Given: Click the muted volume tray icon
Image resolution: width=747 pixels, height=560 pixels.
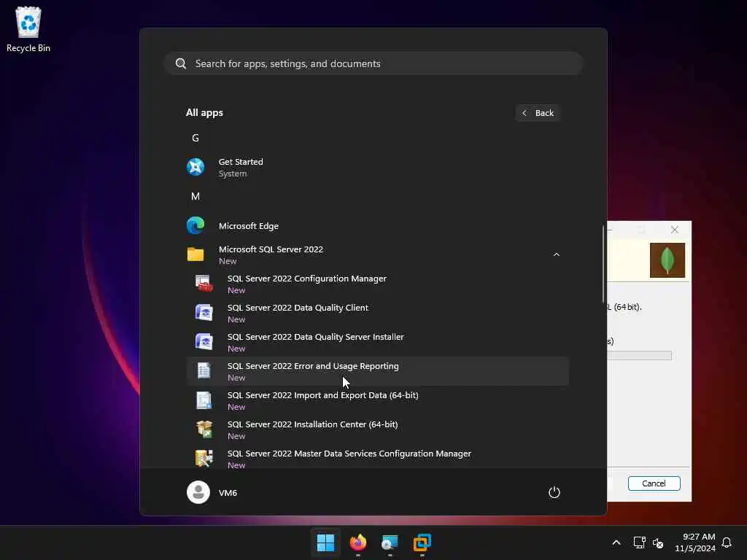Looking at the screenshot, I should (x=658, y=542).
